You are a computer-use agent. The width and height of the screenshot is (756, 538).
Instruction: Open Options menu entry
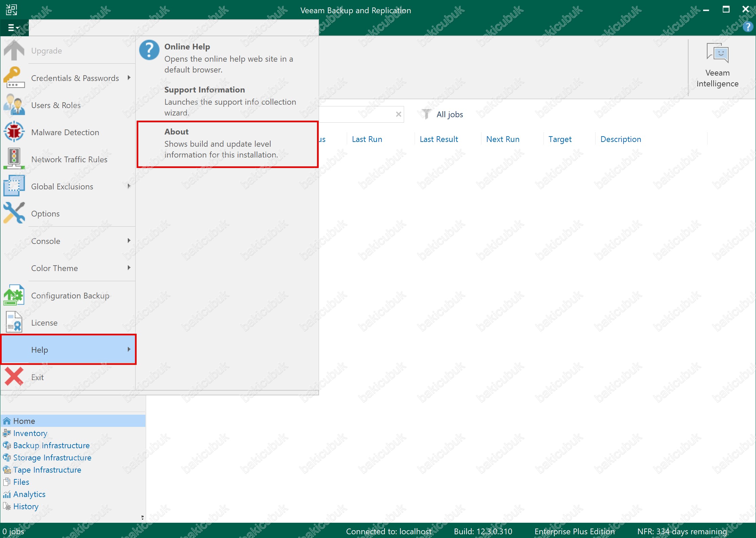[68, 213]
